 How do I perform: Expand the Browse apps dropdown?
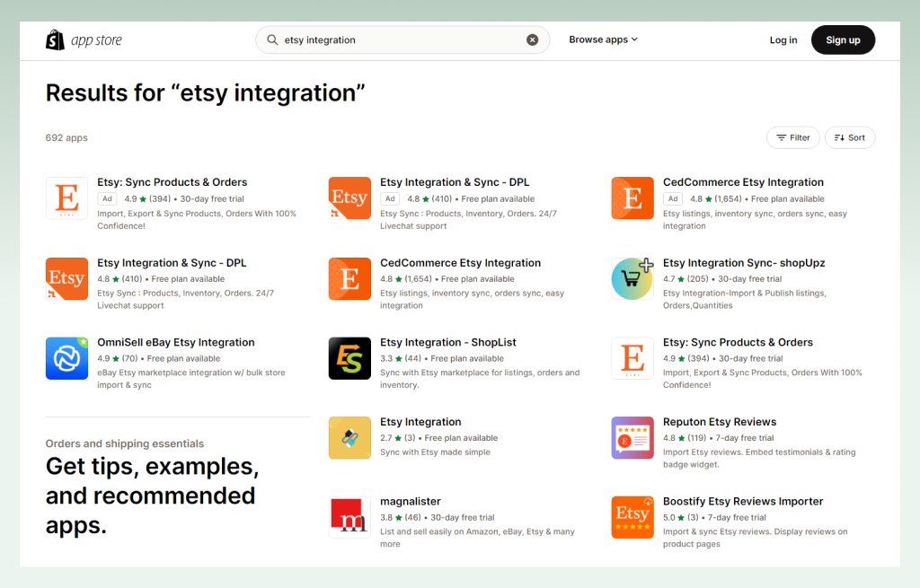pyautogui.click(x=603, y=39)
